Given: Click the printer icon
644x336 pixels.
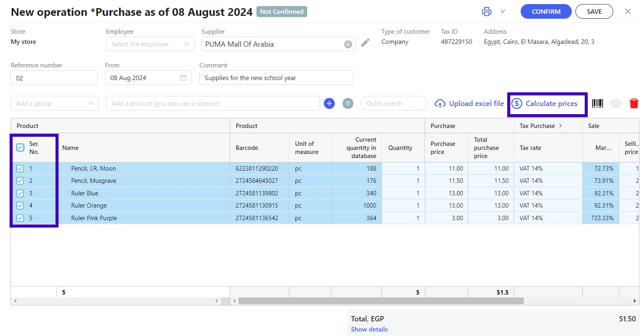Looking at the screenshot, I should pyautogui.click(x=486, y=11).
